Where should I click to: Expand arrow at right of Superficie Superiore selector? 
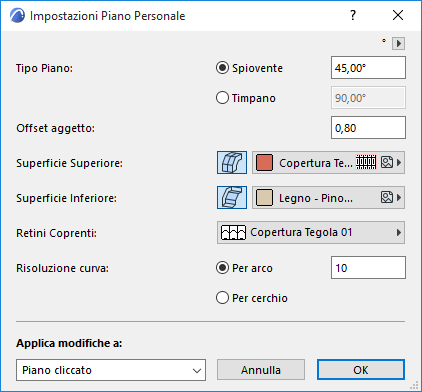click(x=399, y=162)
